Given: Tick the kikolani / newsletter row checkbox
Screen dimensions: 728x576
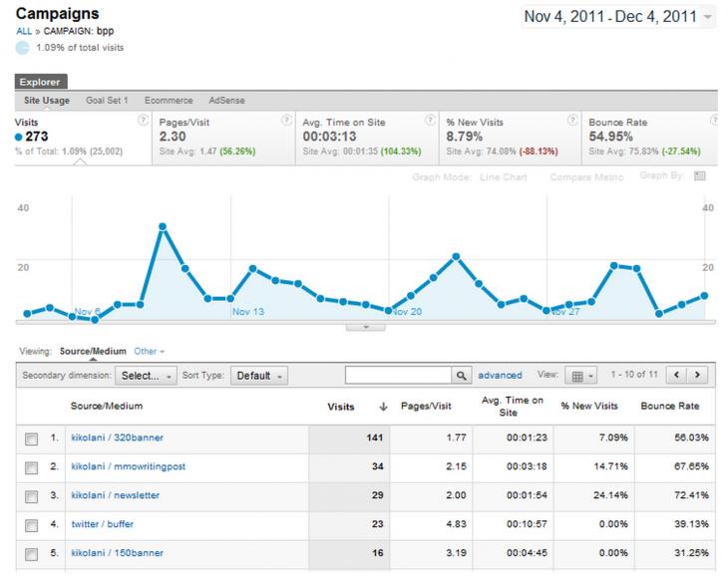Looking at the screenshot, I should (x=32, y=496).
